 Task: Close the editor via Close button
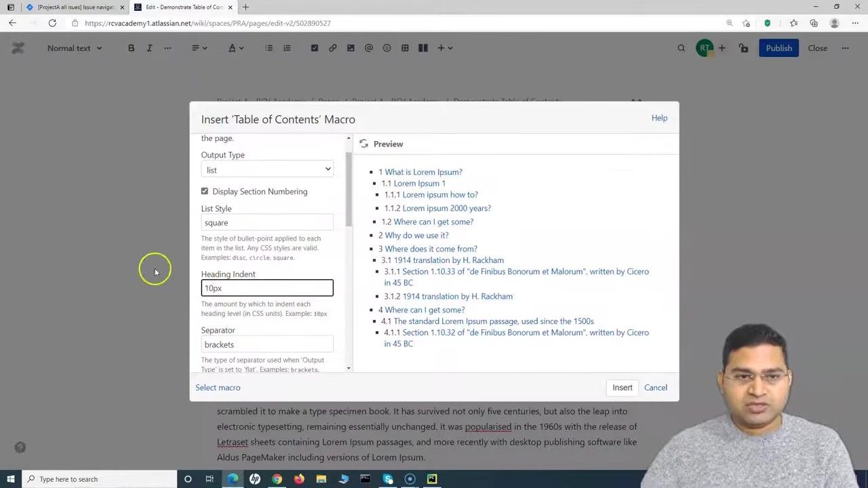point(817,48)
